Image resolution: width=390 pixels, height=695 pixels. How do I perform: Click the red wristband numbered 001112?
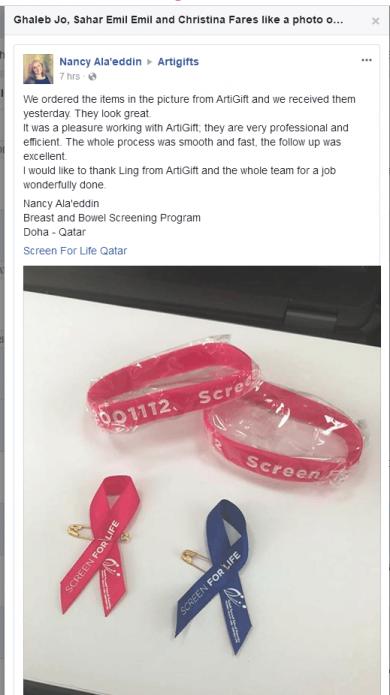[173, 386]
